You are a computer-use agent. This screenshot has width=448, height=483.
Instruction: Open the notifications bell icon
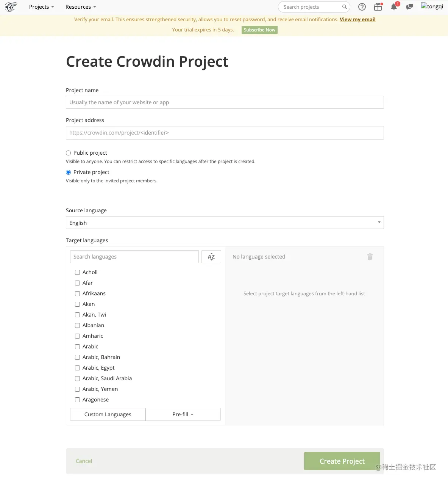click(x=394, y=7)
